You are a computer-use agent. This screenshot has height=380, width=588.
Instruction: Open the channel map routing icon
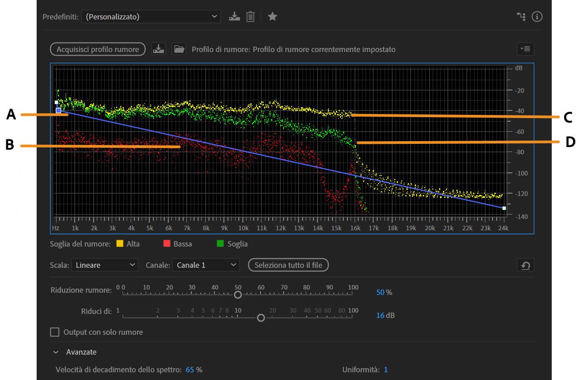pyautogui.click(x=521, y=17)
